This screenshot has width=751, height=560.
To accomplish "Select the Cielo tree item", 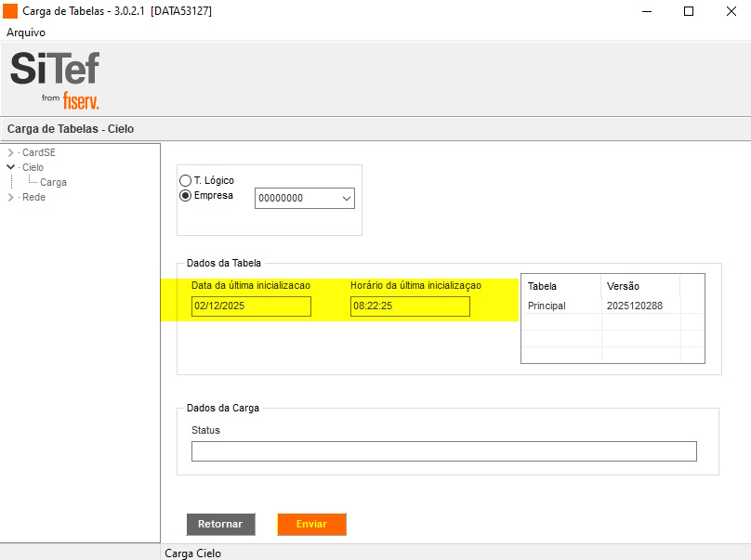I will click(x=33, y=167).
